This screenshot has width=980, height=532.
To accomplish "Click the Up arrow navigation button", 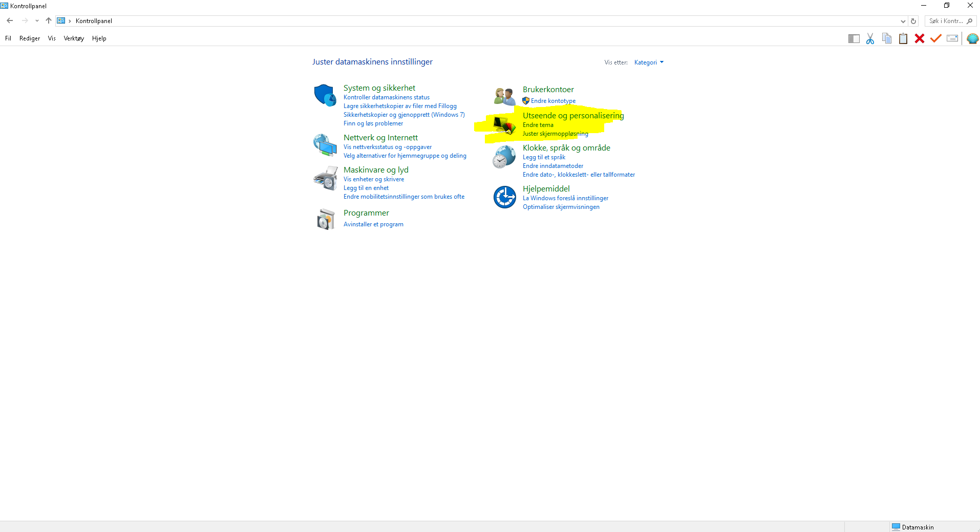I will click(49, 21).
